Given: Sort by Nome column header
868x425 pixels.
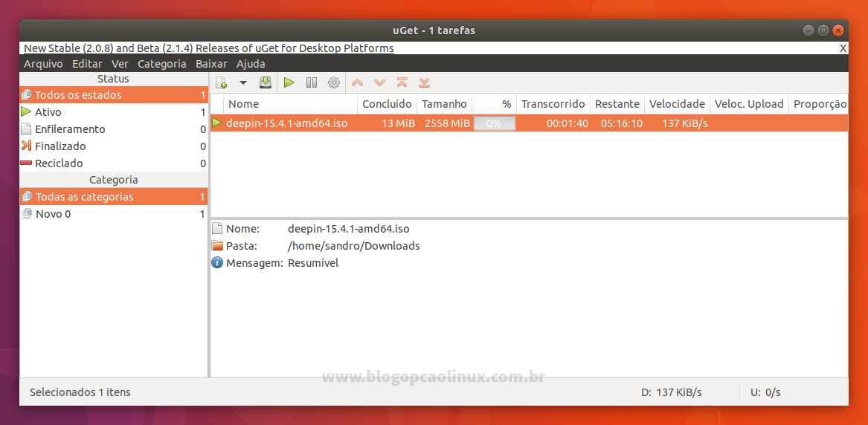Looking at the screenshot, I should [291, 104].
